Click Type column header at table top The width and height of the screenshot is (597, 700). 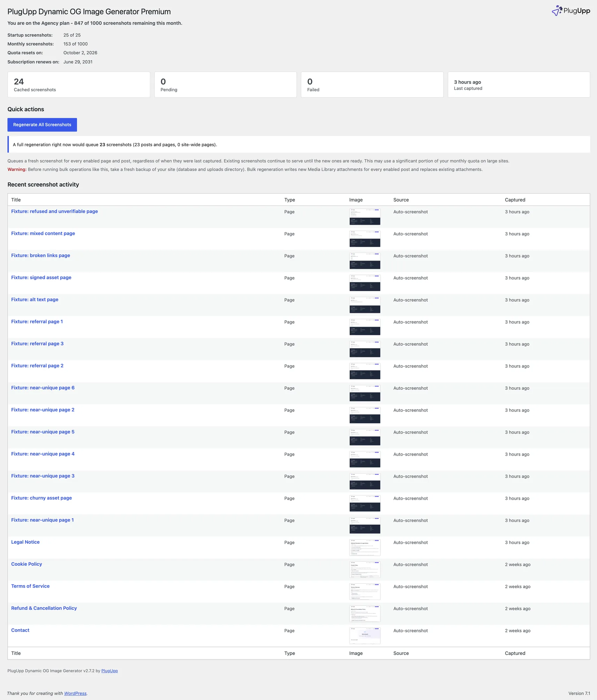289,200
